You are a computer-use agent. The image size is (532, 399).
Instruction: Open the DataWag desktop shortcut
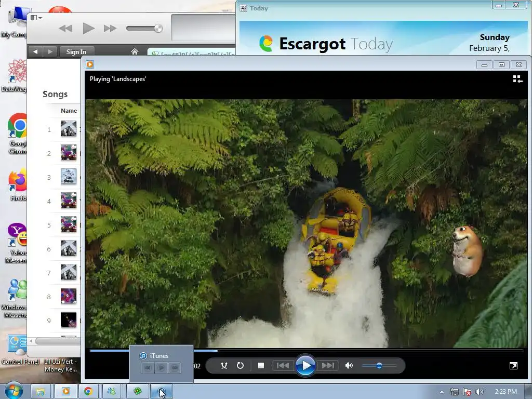(15, 75)
